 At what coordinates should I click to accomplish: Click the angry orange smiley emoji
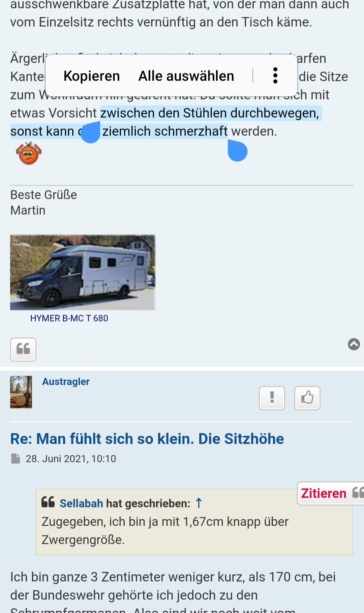pyautogui.click(x=29, y=153)
